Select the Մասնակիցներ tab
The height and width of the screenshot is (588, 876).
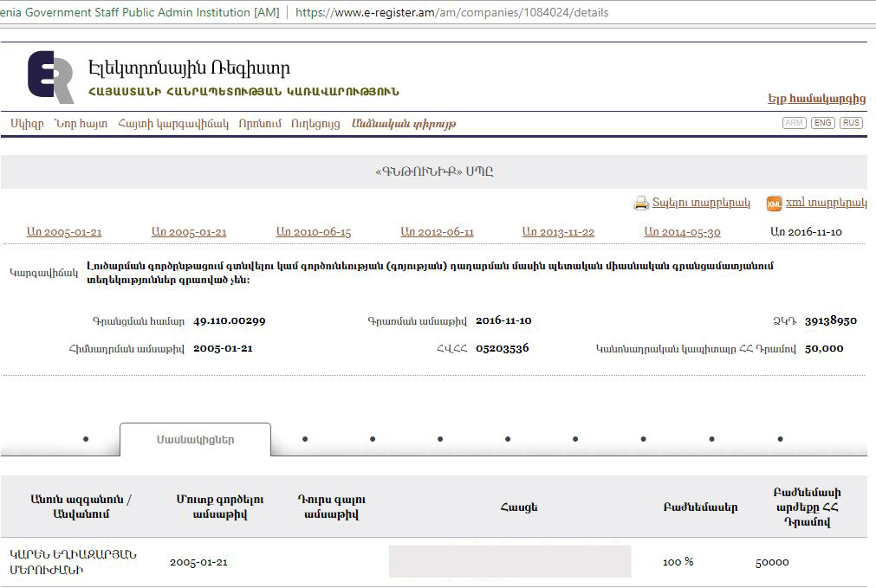pos(195,439)
